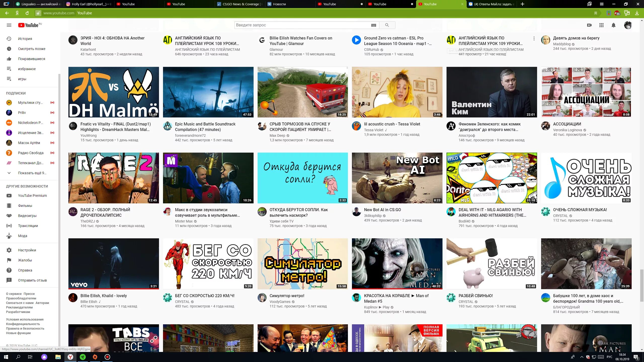This screenshot has width=644, height=362.
Task: Switch to the Новости VK tab
Action: (x=291, y=4)
